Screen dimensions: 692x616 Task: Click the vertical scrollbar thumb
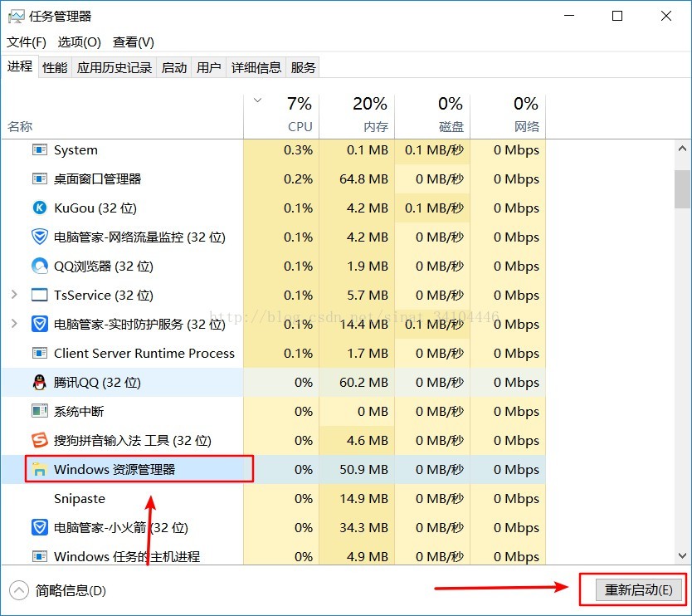(682, 189)
